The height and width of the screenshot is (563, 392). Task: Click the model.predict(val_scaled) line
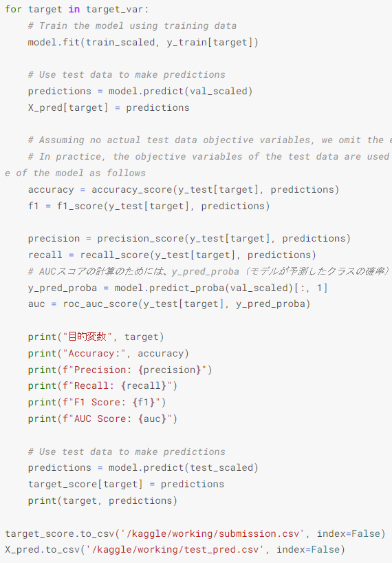(140, 92)
